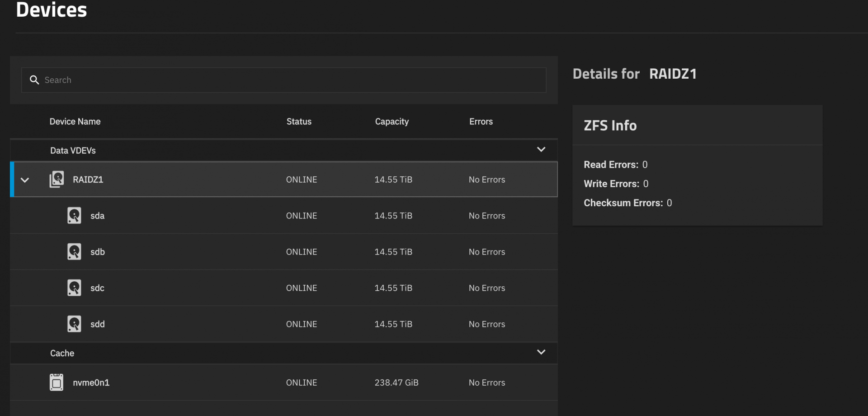
Task: Select the RAIDZ1 device name
Action: click(x=88, y=180)
